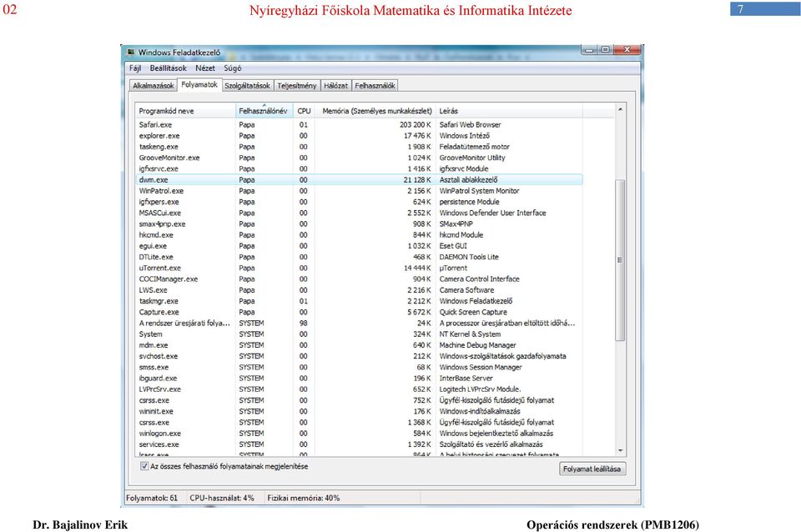Screen dimensions: 801x532
Task: Click the Windows Defender User Interface description
Action: tap(492, 213)
